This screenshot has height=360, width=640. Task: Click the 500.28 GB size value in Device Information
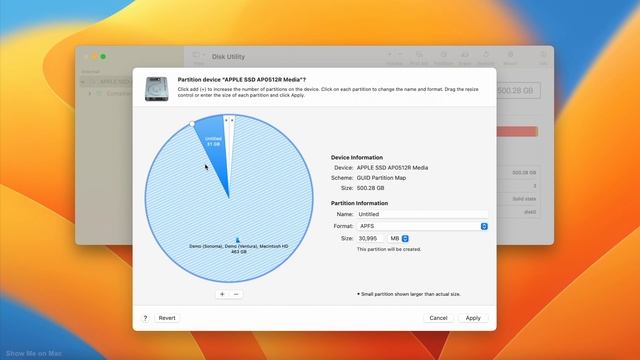371,188
